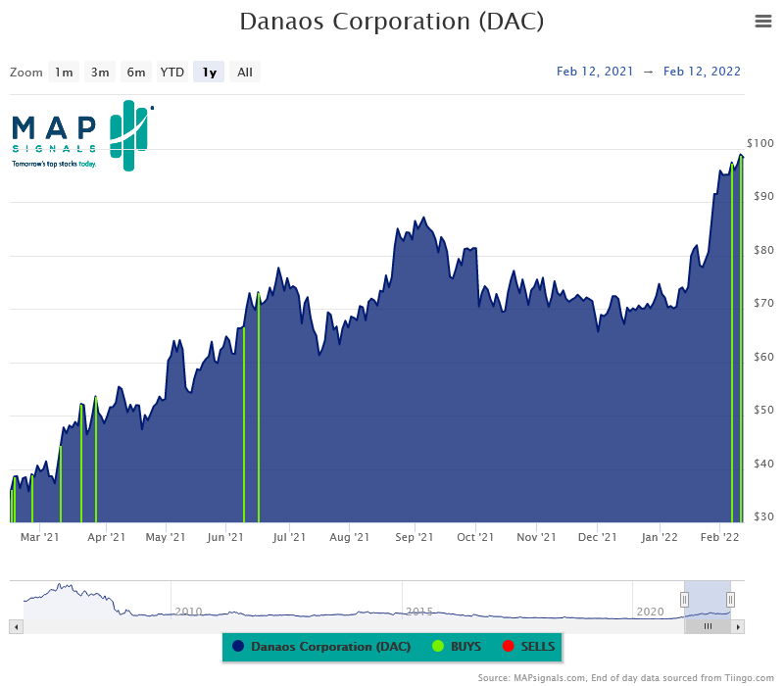Screen dimensions: 784x686
Task: Click the Feb 12, 2022 end date
Action: coord(702,71)
